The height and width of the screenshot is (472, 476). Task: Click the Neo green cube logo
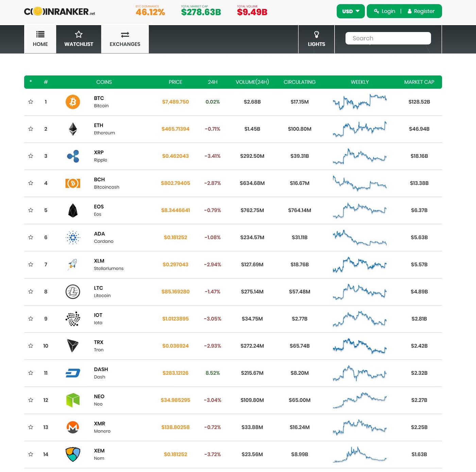pos(73,400)
